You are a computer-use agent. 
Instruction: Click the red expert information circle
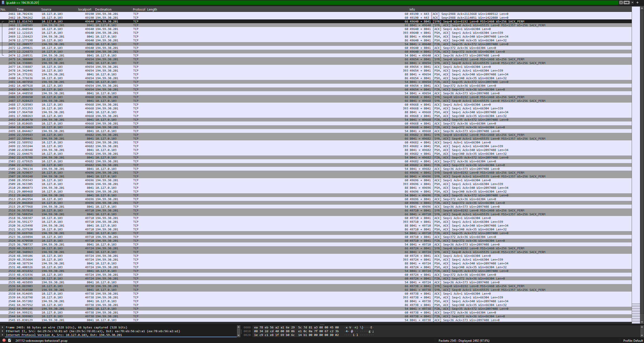[x=4, y=340]
